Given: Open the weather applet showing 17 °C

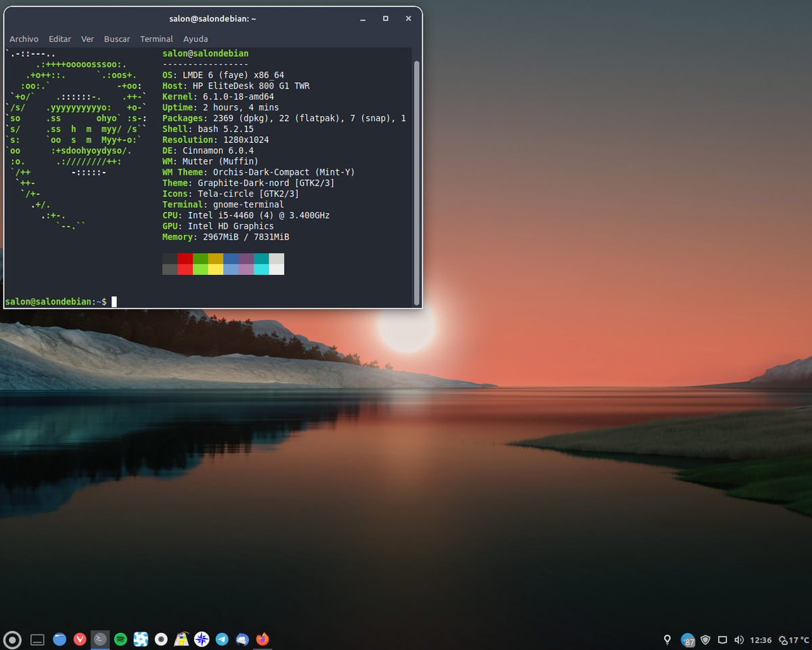Looking at the screenshot, I should (x=794, y=640).
